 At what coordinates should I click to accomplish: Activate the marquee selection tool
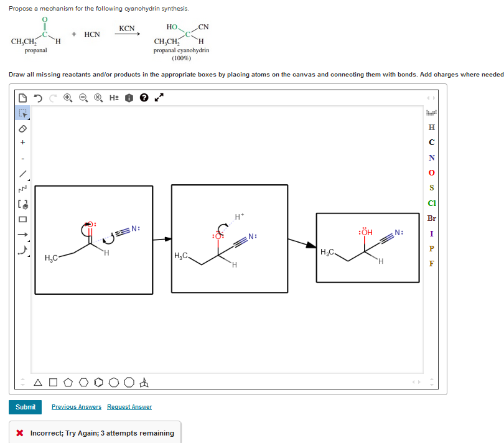point(23,113)
